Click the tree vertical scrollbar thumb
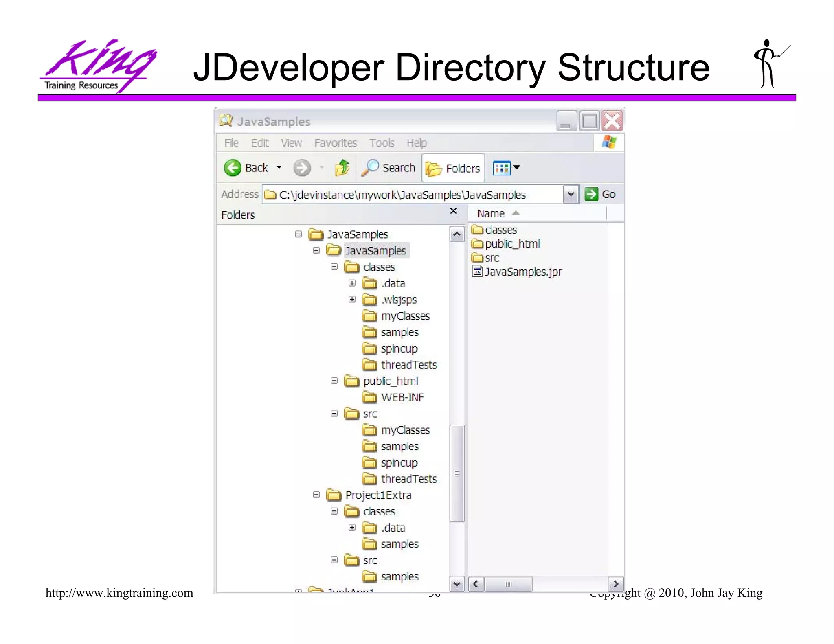The width and height of the screenshot is (834, 644). point(457,473)
